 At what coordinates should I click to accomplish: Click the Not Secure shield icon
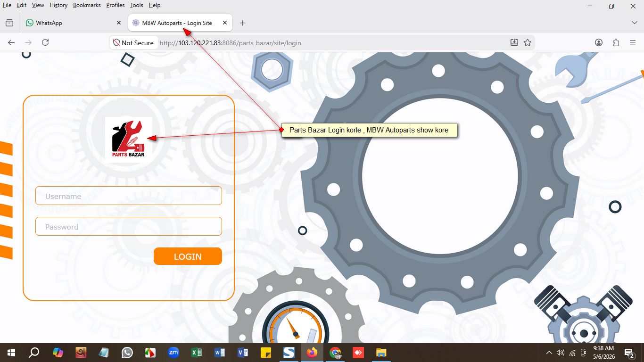(x=116, y=42)
